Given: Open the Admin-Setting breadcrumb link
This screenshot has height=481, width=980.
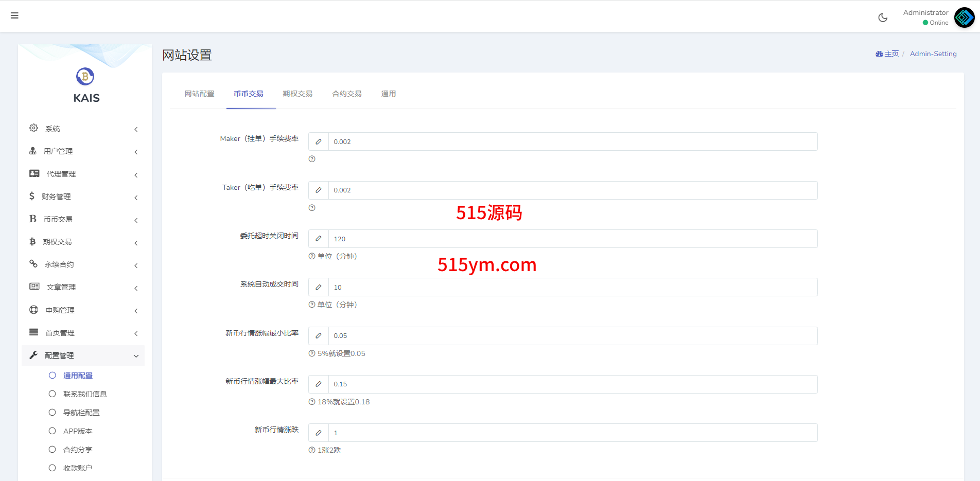Looking at the screenshot, I should click(x=933, y=54).
